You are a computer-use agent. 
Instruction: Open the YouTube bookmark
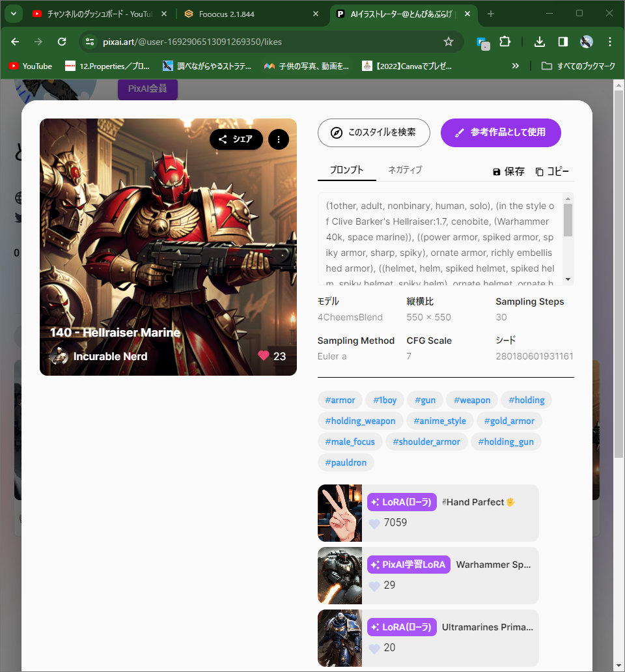tap(31, 66)
